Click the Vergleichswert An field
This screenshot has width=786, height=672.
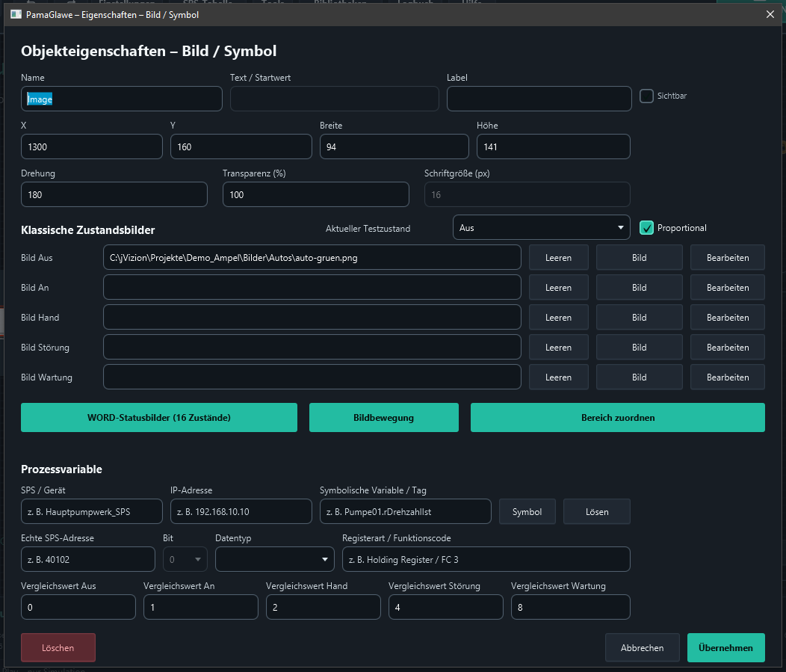[201, 607]
